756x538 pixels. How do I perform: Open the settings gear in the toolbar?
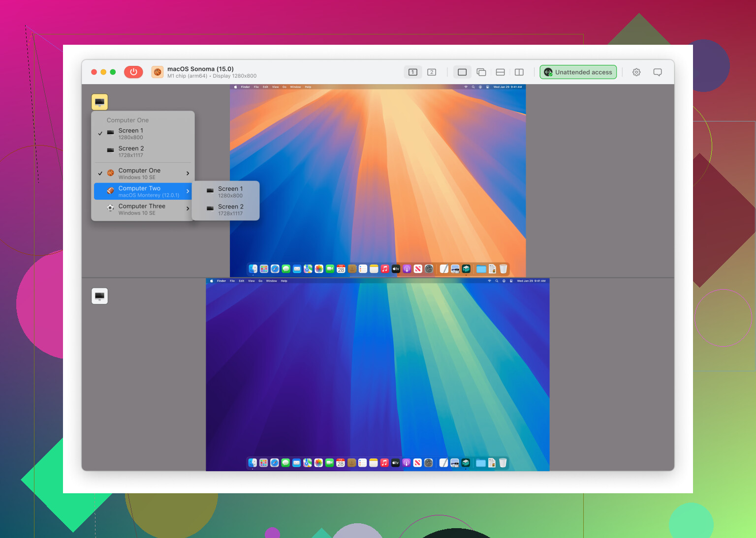(x=636, y=72)
